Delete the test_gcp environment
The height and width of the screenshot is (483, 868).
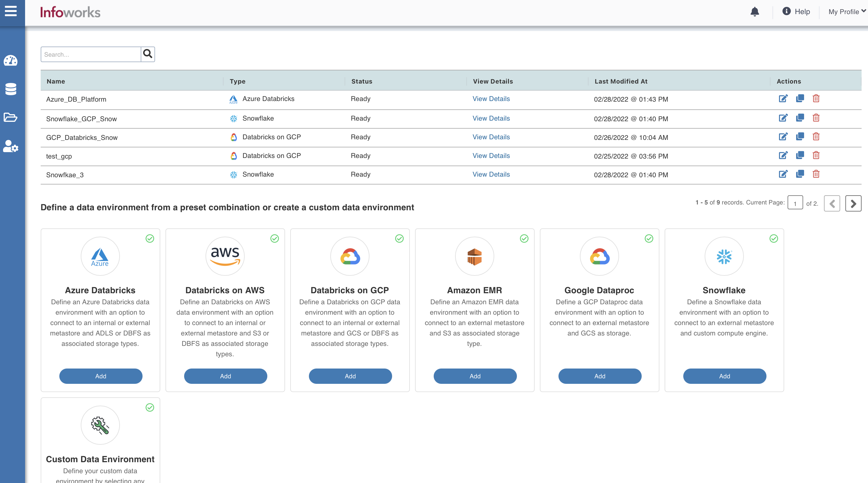(x=816, y=155)
